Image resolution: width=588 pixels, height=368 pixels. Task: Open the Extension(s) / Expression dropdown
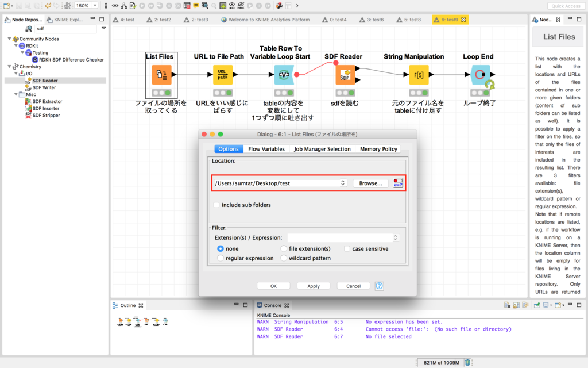click(395, 237)
